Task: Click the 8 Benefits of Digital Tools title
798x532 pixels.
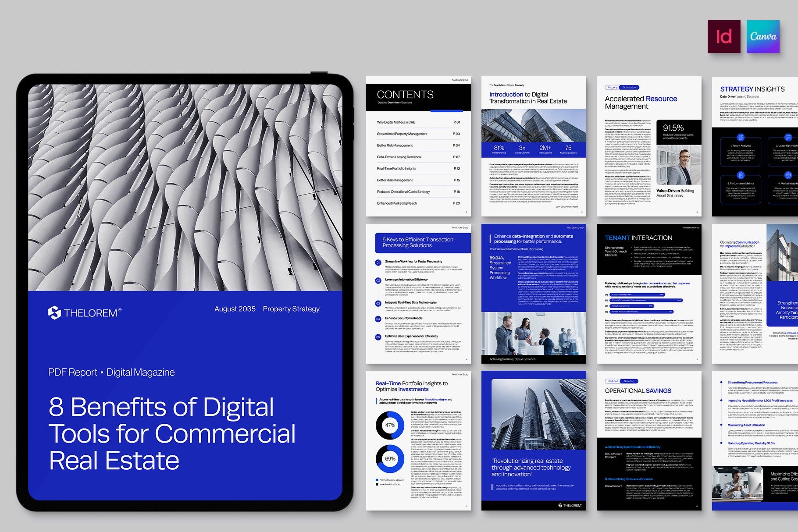Action: tap(172, 433)
